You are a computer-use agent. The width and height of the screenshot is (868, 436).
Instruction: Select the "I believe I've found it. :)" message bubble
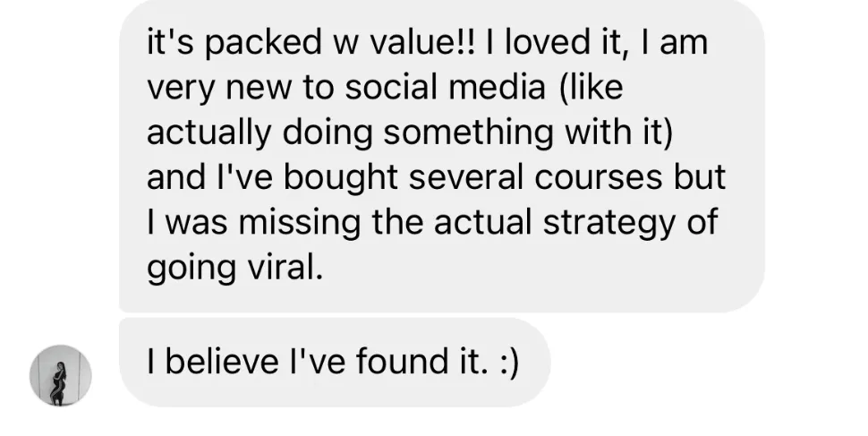(x=335, y=363)
